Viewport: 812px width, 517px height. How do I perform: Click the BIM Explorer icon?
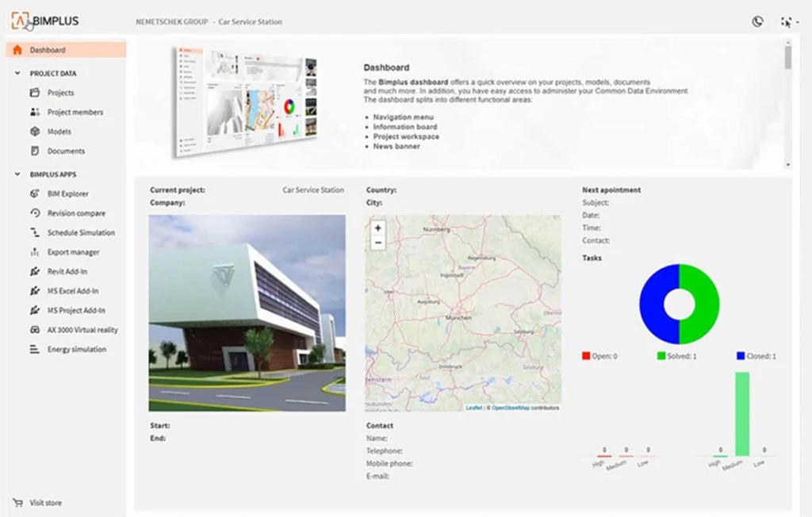pos(35,193)
